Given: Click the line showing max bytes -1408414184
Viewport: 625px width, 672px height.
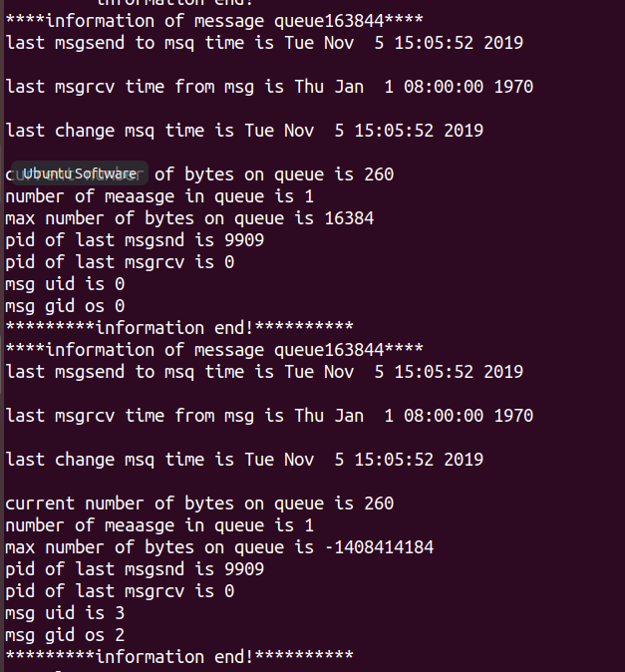Looking at the screenshot, I should pos(219,547).
